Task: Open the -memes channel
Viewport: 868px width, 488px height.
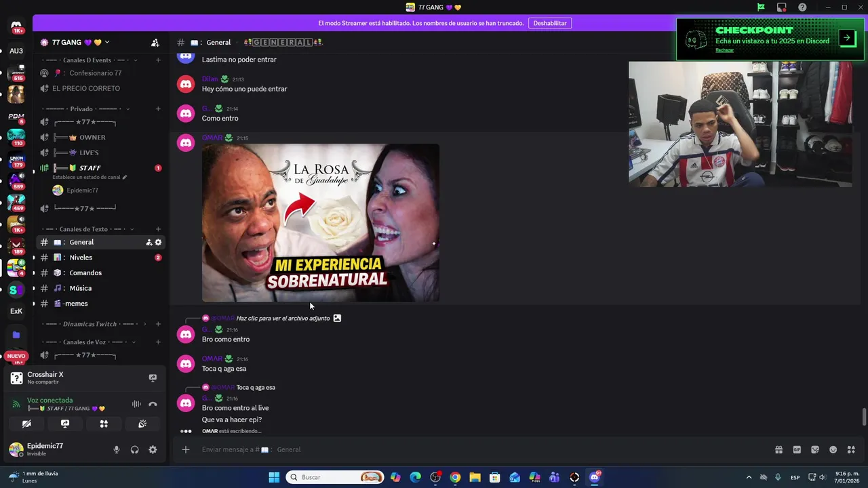Action: [100, 304]
